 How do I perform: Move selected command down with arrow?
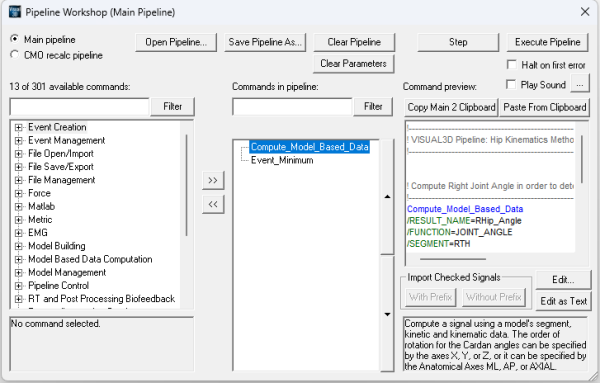(x=387, y=314)
